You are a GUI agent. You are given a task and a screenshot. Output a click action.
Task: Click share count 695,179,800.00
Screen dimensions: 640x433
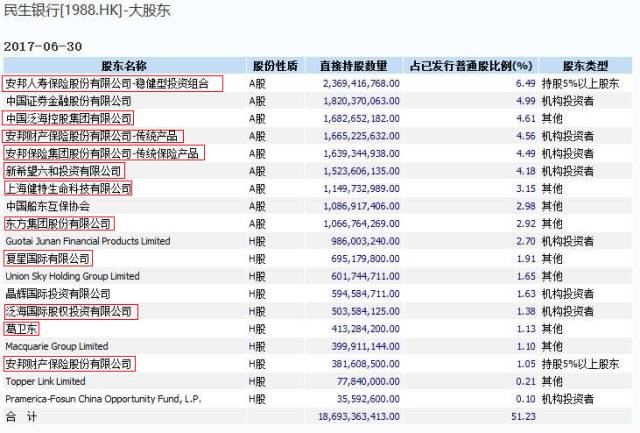365,259
